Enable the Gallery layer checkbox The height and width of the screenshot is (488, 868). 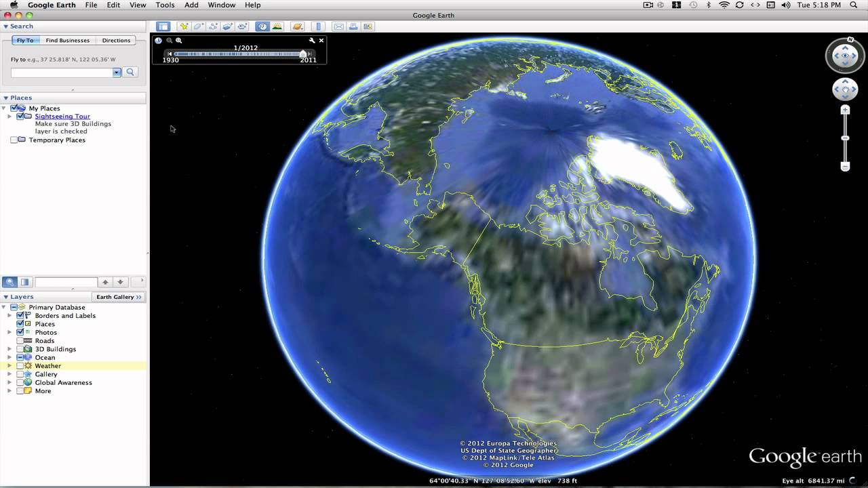tap(20, 374)
